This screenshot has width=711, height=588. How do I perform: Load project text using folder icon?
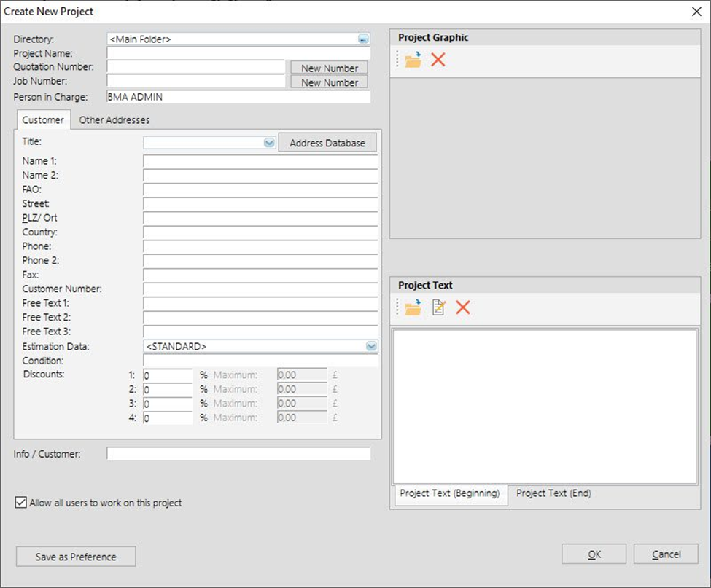point(413,308)
